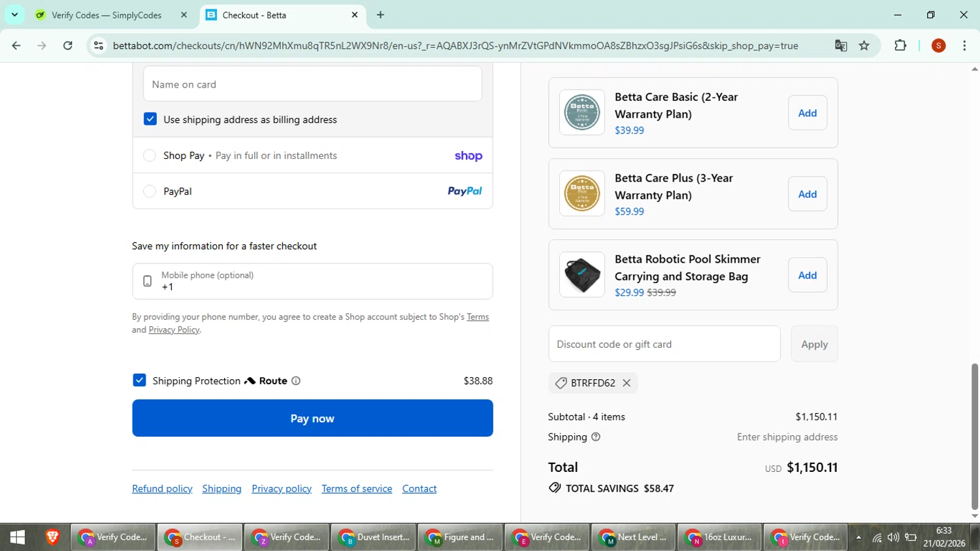The width and height of the screenshot is (980, 551).
Task: Click the Pool Skimmer storage bag thumbnail
Action: [582, 275]
